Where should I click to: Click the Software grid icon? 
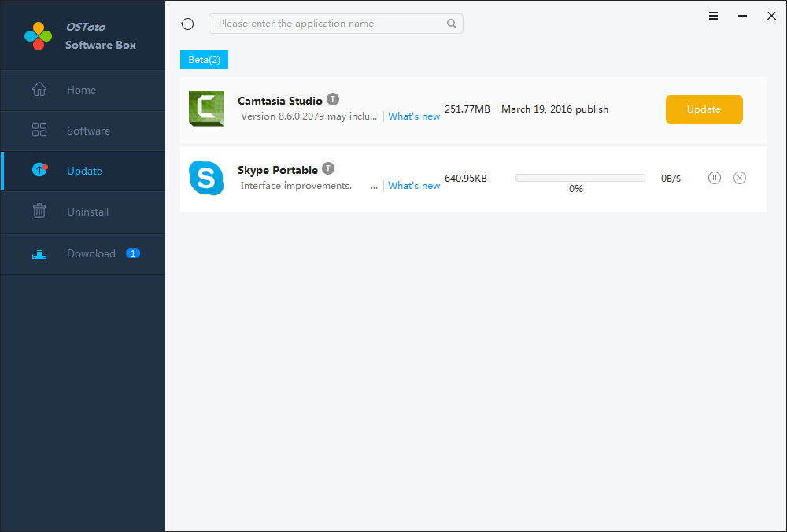pyautogui.click(x=39, y=130)
